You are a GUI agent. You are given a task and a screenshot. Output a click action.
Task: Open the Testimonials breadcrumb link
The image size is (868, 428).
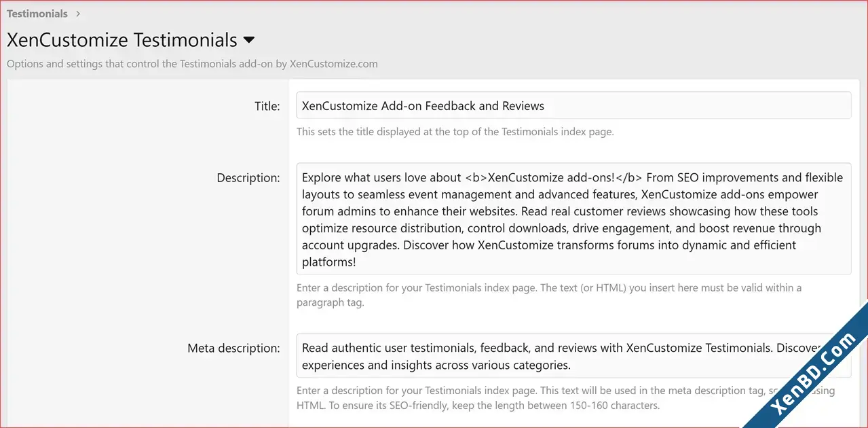click(37, 13)
